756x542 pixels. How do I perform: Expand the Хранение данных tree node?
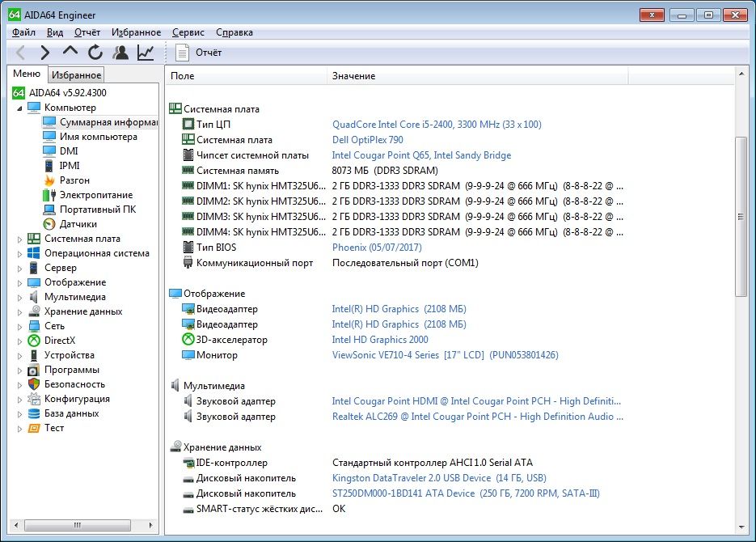(19, 312)
